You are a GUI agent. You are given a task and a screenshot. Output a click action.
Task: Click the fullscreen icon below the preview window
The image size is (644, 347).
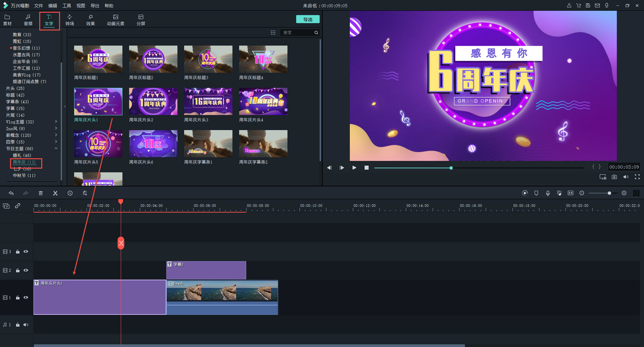click(x=637, y=177)
